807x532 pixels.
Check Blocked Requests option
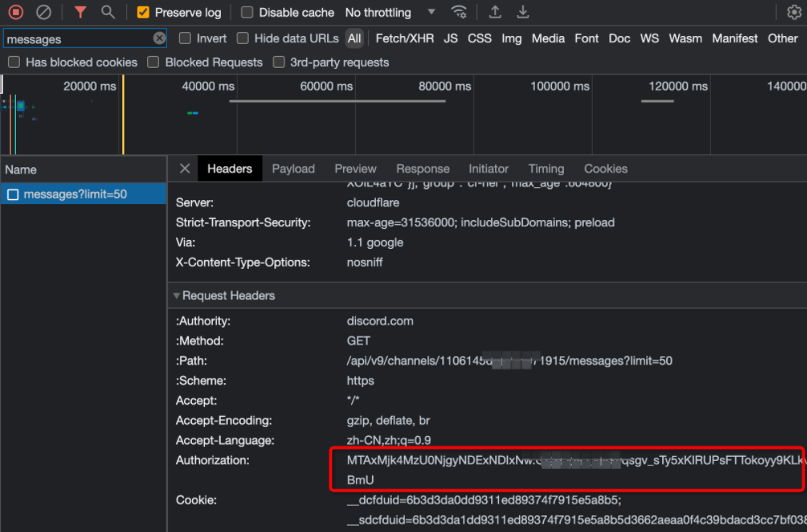point(153,62)
